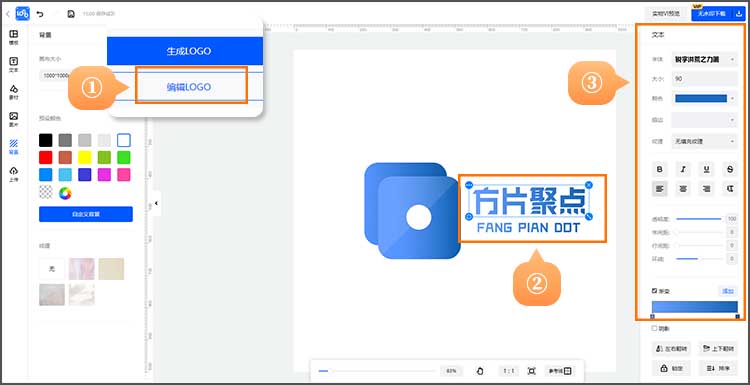Select the FANG PIAN DOT subtitle text
The image size is (750, 385).
529,228
